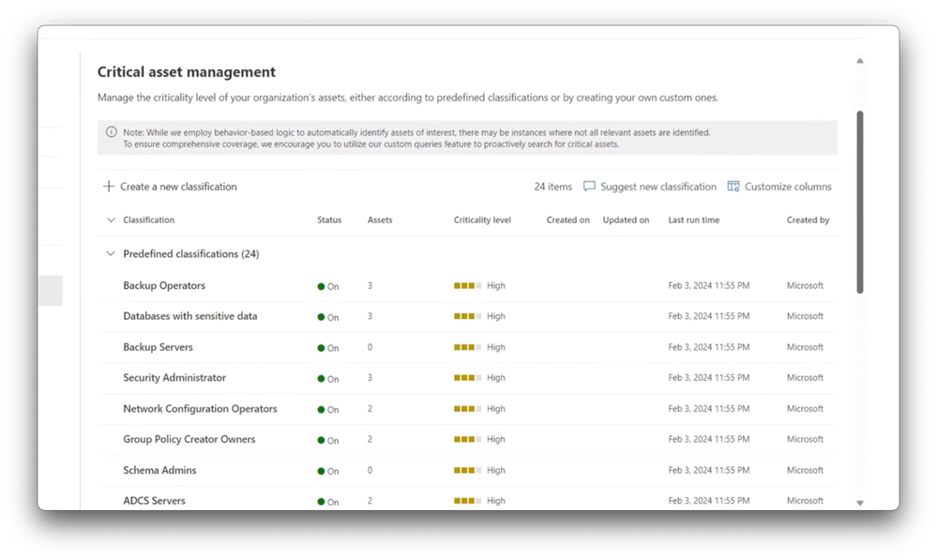
Task: Click the 24 items count label
Action: pyautogui.click(x=552, y=187)
